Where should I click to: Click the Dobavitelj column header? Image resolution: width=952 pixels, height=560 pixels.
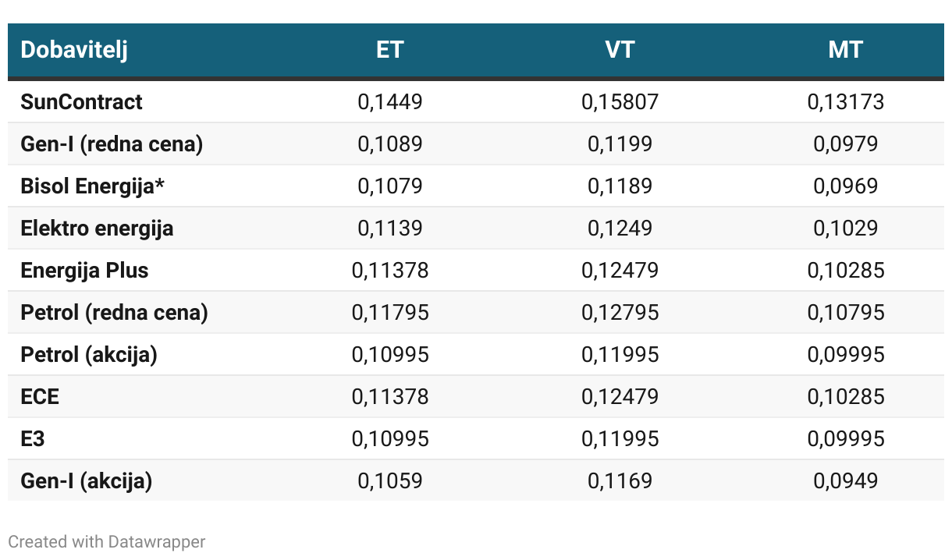[74, 50]
